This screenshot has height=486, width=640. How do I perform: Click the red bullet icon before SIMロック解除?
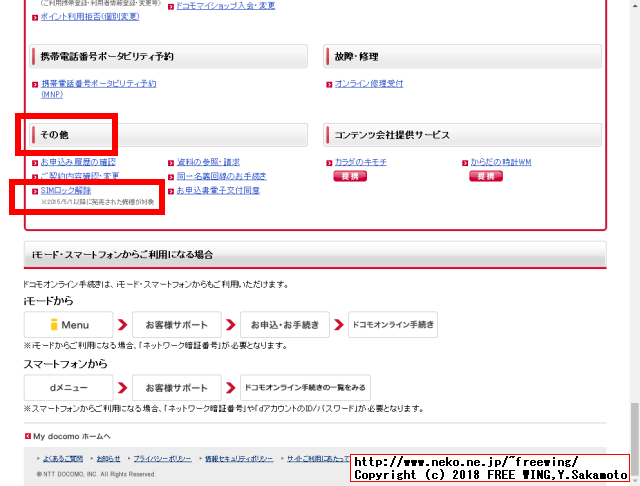[x=35, y=190]
